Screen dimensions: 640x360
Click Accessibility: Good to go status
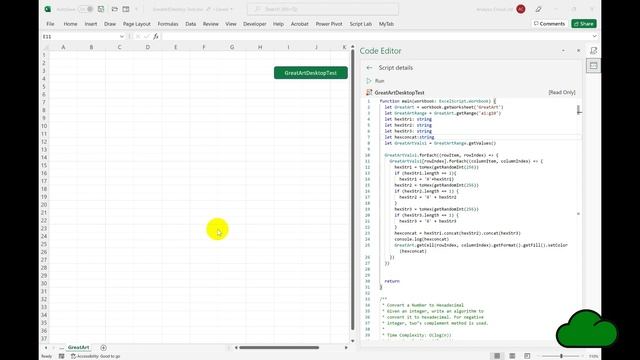click(x=96, y=356)
